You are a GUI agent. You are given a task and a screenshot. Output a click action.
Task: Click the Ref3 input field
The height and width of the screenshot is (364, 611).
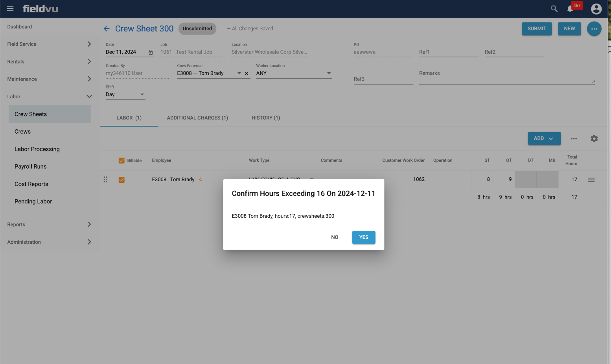383,79
